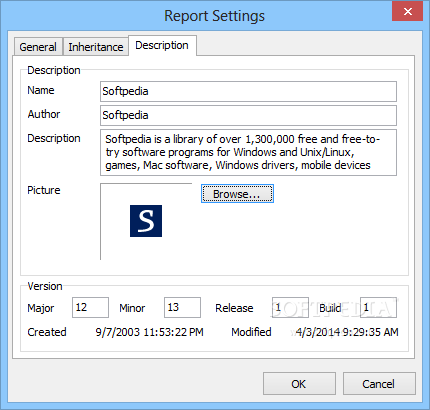The image size is (430, 410).
Task: Click the Report Settings title text
Action: (x=214, y=16)
